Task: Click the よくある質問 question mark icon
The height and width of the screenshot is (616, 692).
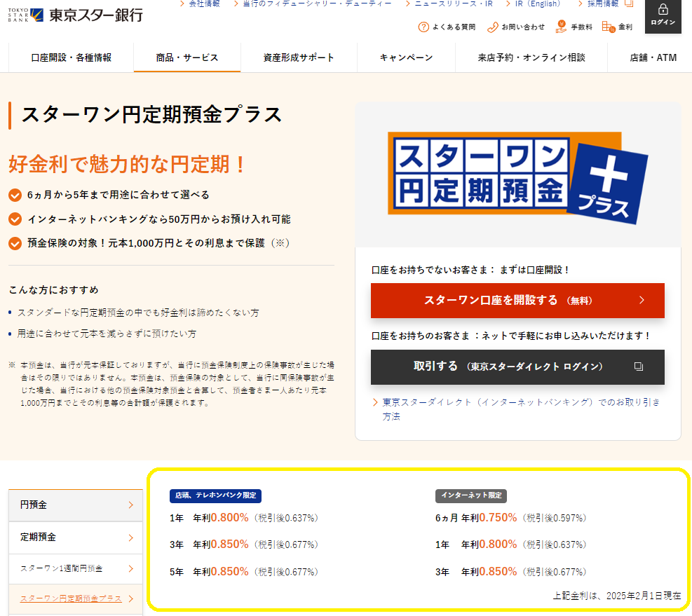Action: click(423, 27)
